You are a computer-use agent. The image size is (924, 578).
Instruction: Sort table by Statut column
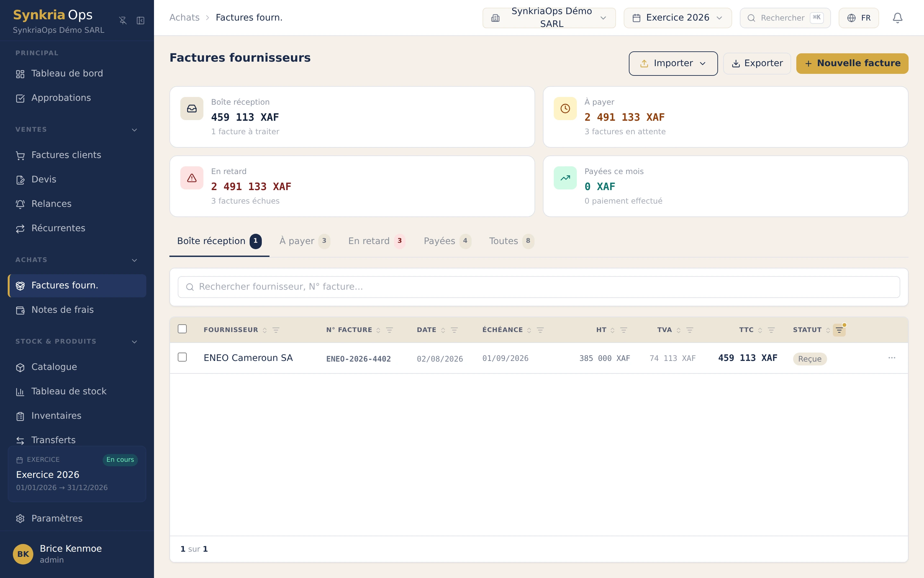[x=828, y=330]
